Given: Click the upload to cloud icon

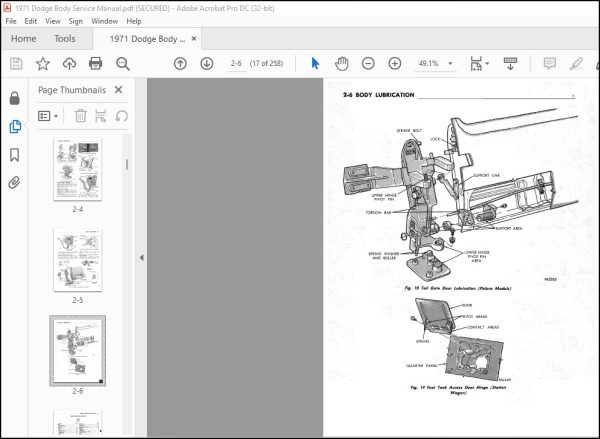Looking at the screenshot, I should [x=69, y=64].
